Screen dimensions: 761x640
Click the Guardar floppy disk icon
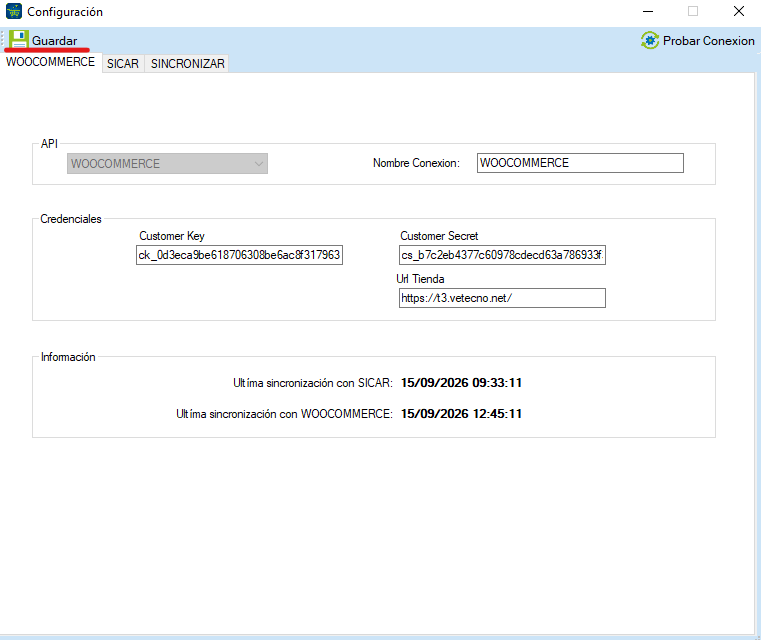[x=18, y=40]
